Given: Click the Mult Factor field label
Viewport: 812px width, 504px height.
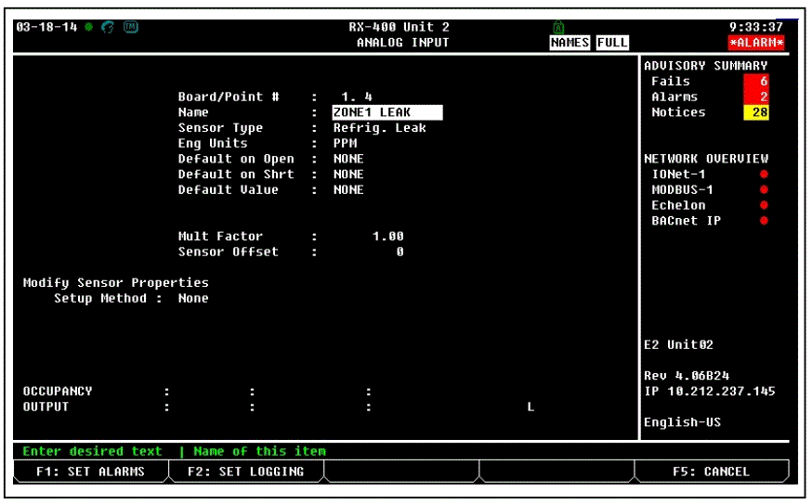Looking at the screenshot, I should click(x=220, y=237).
